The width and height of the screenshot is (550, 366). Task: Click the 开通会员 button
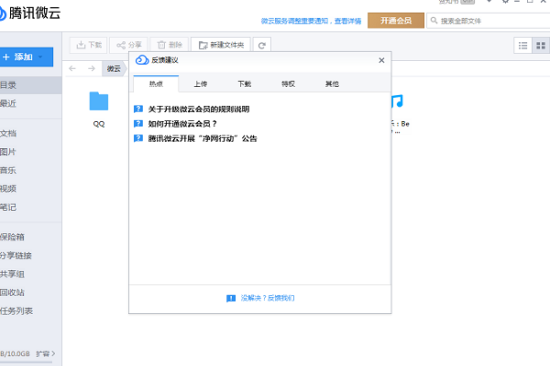pyautogui.click(x=396, y=21)
